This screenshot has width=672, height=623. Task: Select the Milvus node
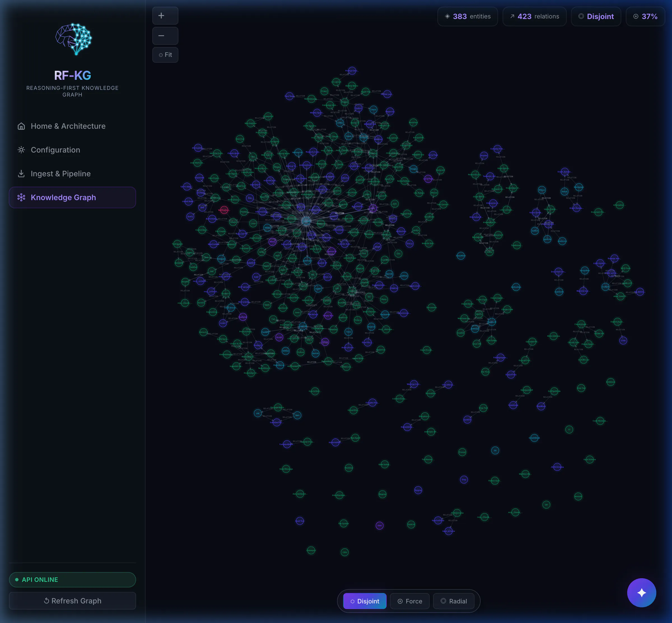click(542, 190)
